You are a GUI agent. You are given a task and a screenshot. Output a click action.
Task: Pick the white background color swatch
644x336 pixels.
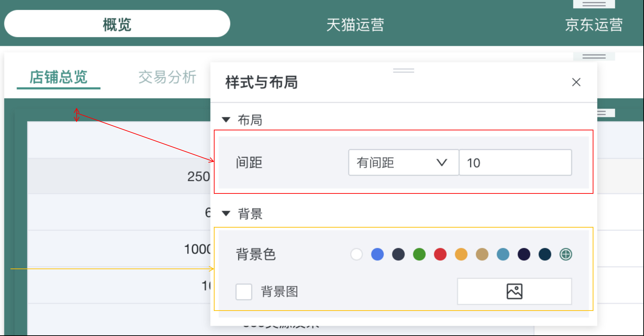point(356,254)
